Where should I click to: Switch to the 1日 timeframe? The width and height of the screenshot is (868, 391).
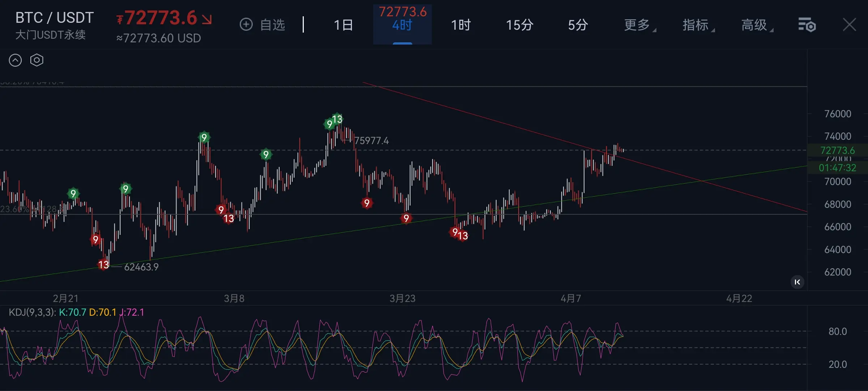click(x=343, y=25)
